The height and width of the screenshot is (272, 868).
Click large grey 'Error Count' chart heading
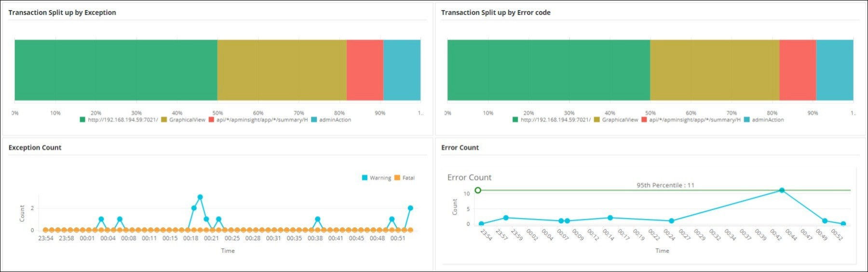click(469, 177)
